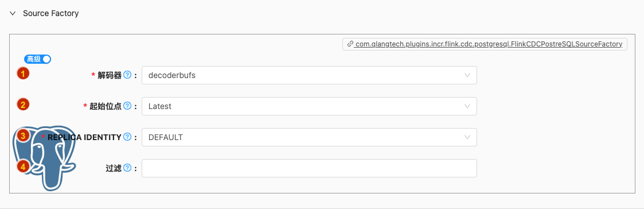Click the red step marker numbered 1
This screenshot has width=644, height=209.
[x=22, y=73]
